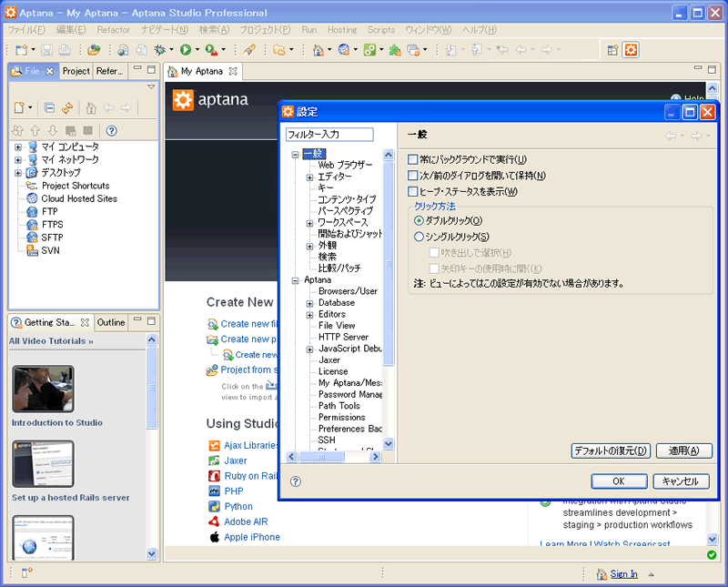Click the blue help icon in File view
This screenshot has width=728, height=587.
pos(111,130)
